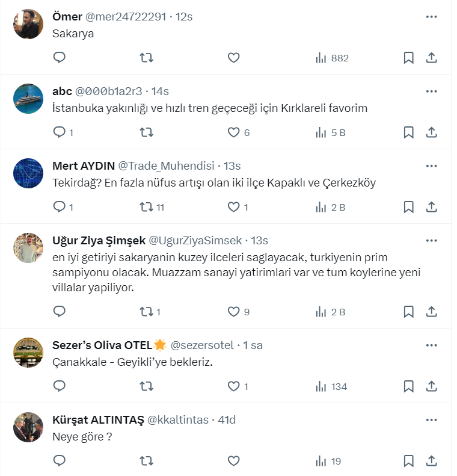Share Ömer's Sakarya tweet
The width and height of the screenshot is (457, 476).
[x=431, y=58]
